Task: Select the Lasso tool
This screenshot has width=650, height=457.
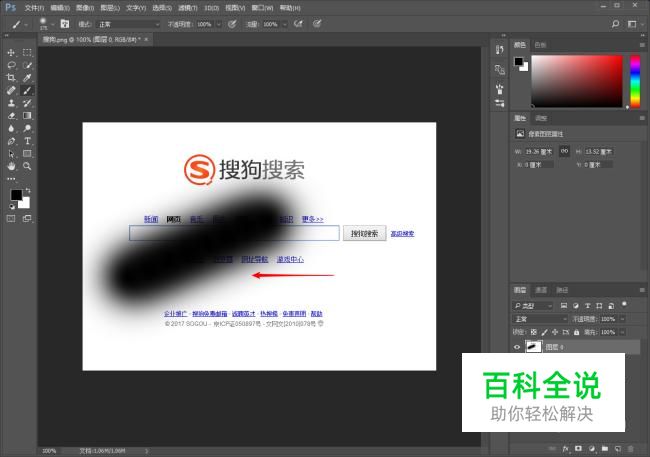Action: tap(11, 65)
